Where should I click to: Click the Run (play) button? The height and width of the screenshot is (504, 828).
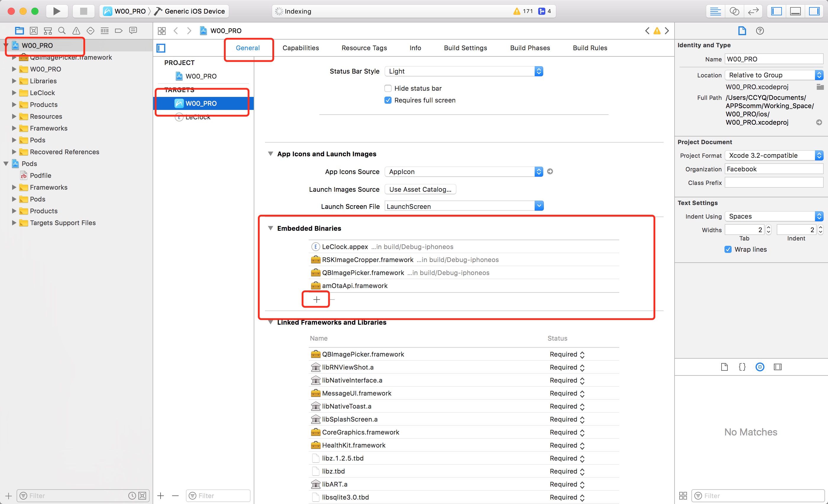[x=57, y=11]
